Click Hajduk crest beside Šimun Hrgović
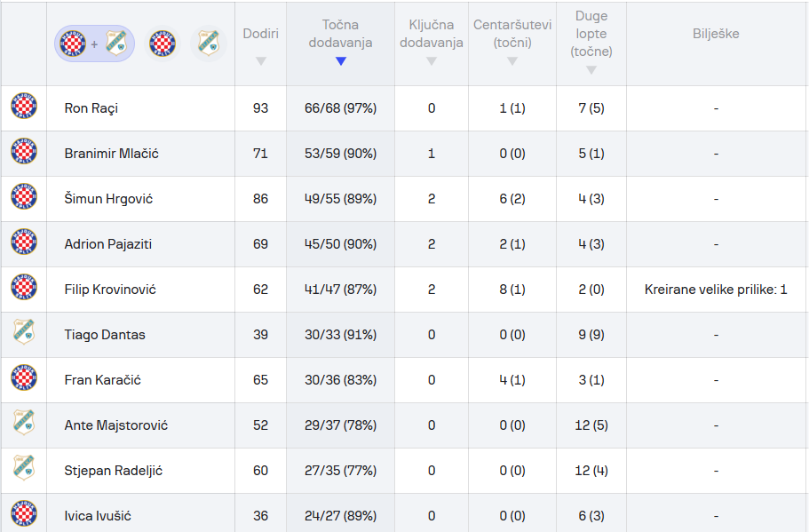 point(24,196)
